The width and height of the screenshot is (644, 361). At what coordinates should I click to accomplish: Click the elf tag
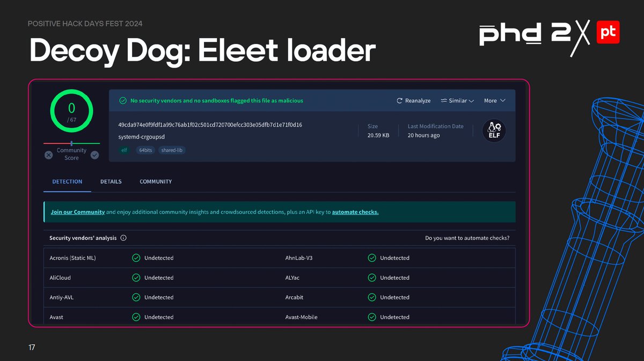click(x=124, y=150)
